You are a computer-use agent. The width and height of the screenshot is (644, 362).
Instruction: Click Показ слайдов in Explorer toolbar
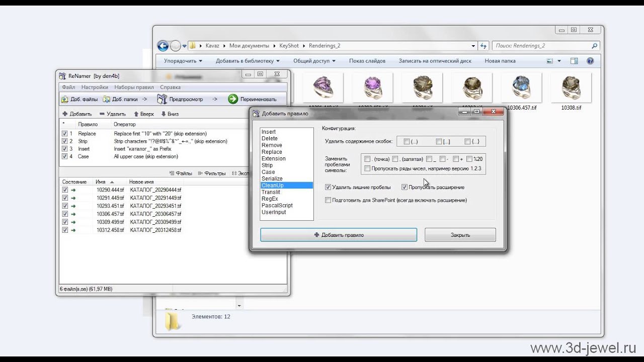367,61
